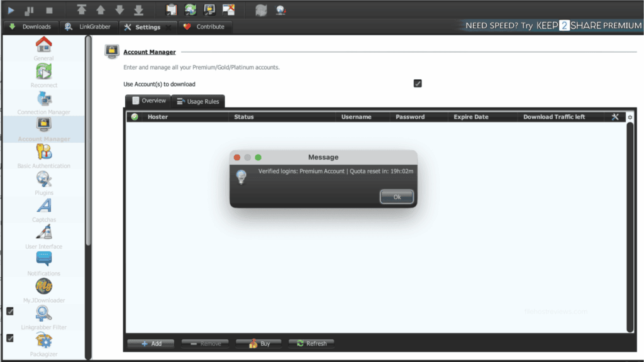This screenshot has width=644, height=362.
Task: Click the accounts table vertical scrollbar
Action: tap(630, 227)
